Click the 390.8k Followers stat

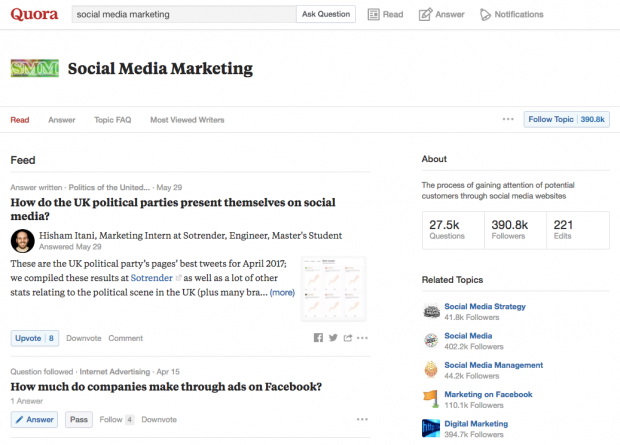tap(515, 230)
